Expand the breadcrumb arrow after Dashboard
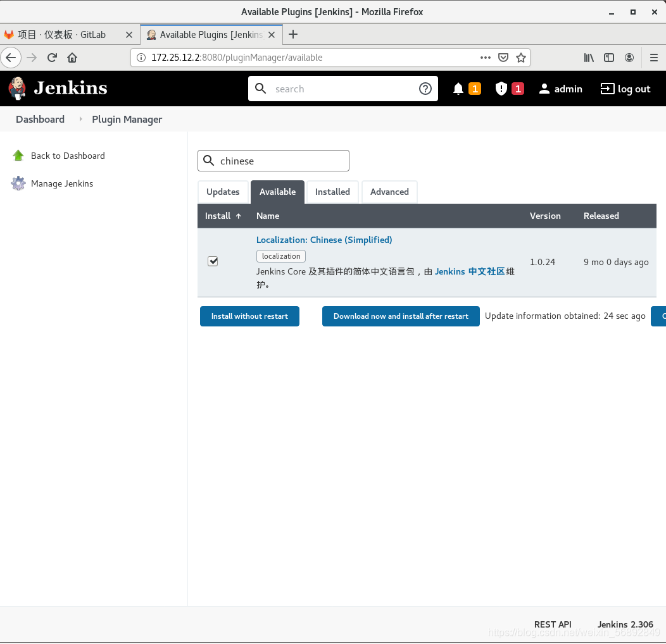The image size is (666, 644). coord(80,120)
